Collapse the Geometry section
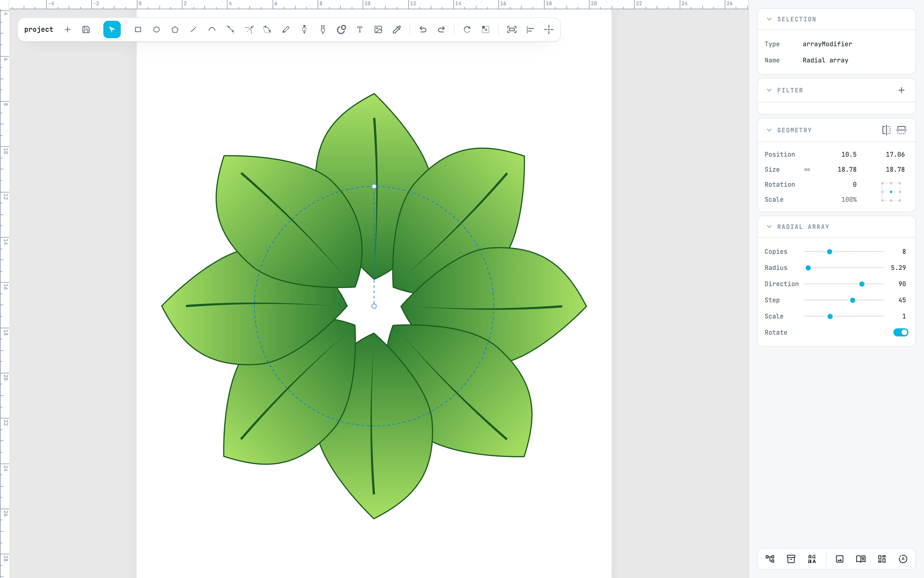 [769, 130]
